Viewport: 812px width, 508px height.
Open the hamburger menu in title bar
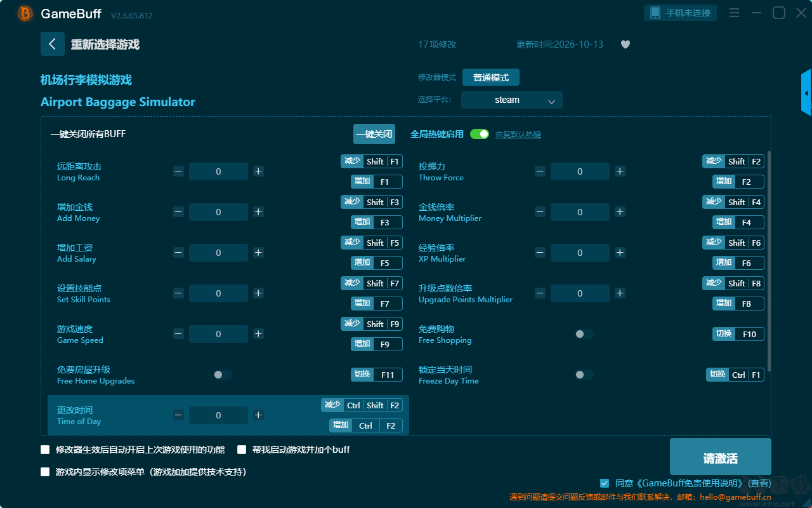(x=734, y=13)
